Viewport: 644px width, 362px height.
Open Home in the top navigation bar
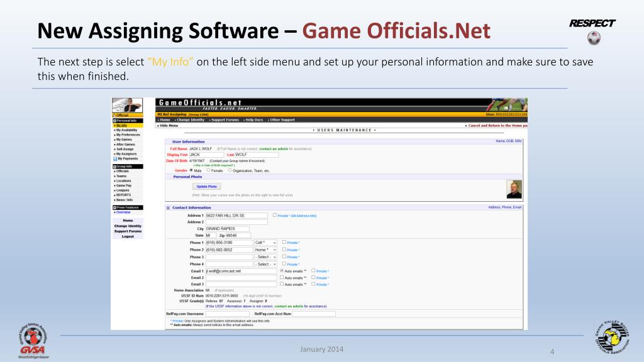click(164, 120)
